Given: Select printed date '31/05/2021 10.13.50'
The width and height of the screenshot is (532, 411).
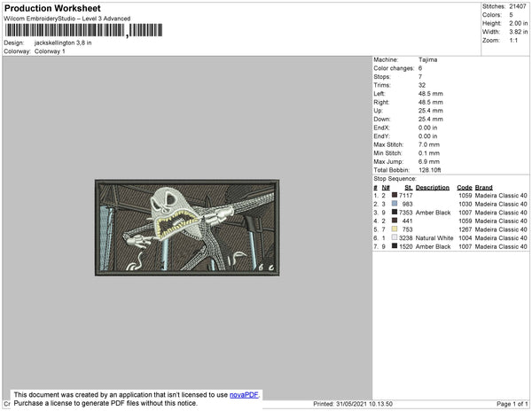Looking at the screenshot, I should (364, 404).
